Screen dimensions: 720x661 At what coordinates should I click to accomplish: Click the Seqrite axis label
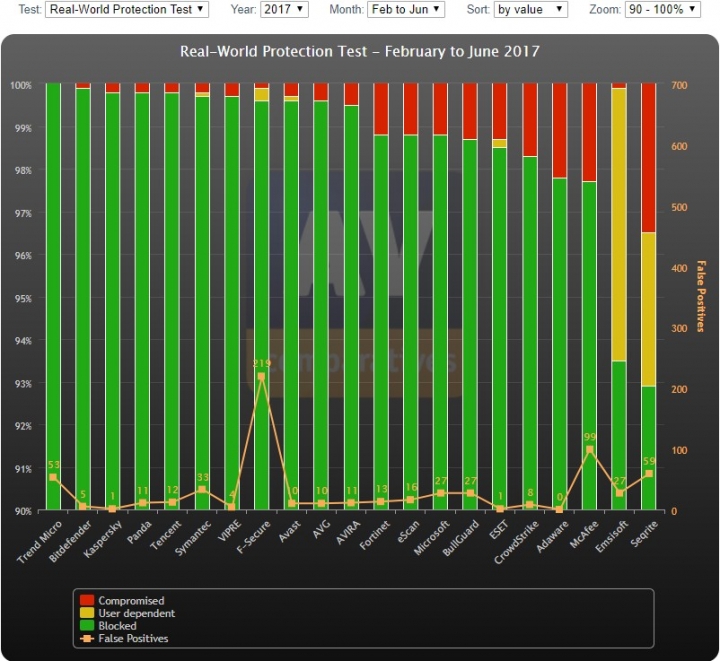point(645,534)
